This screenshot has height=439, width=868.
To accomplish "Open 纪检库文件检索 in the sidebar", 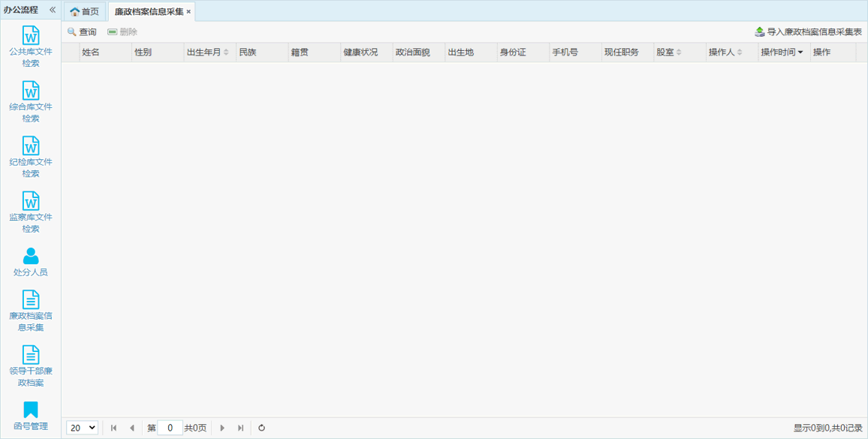I will pos(31,156).
